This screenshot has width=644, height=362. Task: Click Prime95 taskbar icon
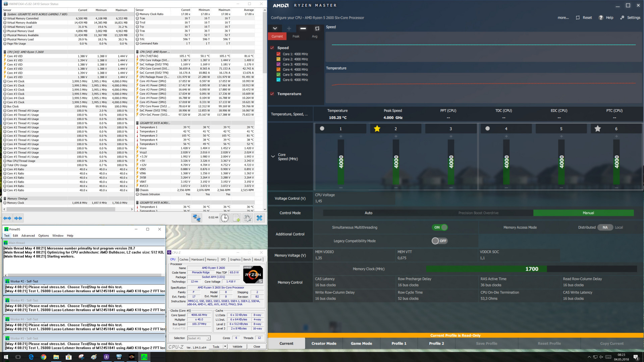pos(144,357)
